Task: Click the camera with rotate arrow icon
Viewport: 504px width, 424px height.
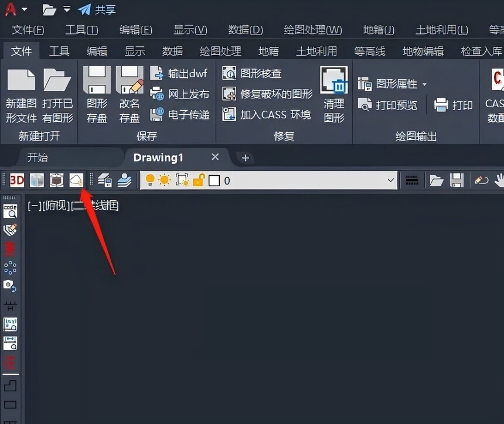Action: pyautogui.click(x=11, y=286)
